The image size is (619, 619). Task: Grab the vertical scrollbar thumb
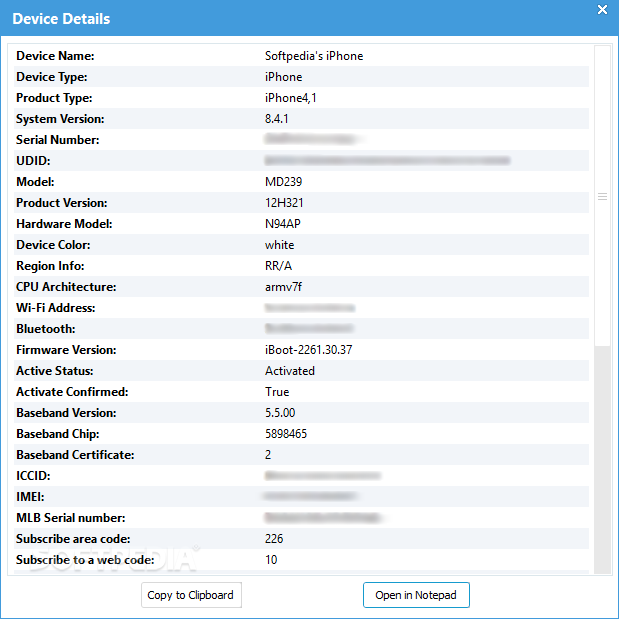tap(602, 196)
